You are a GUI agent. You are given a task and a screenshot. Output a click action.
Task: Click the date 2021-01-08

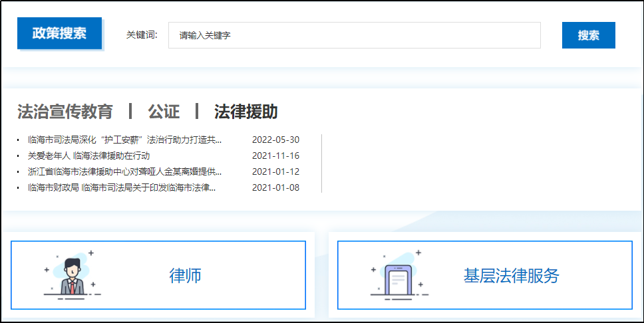tap(275, 188)
